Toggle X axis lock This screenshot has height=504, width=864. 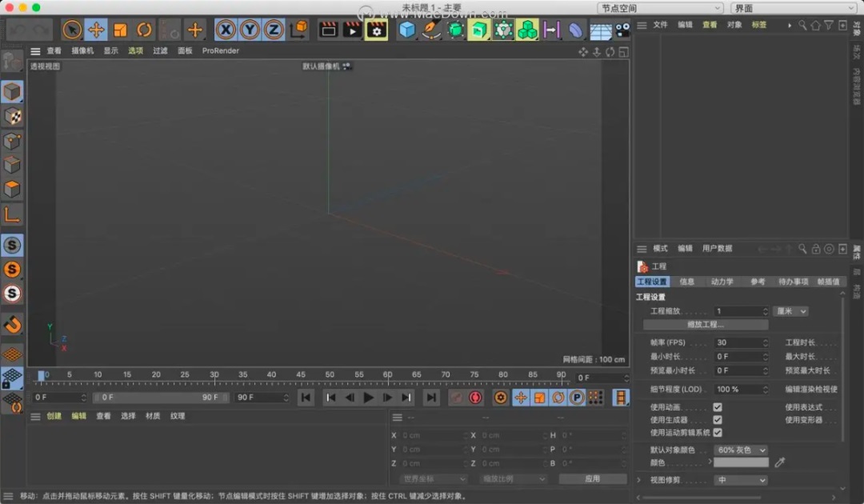(x=226, y=30)
